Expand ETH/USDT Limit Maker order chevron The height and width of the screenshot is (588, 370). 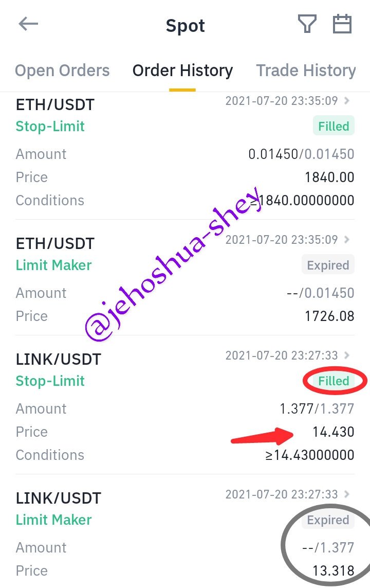click(x=347, y=239)
